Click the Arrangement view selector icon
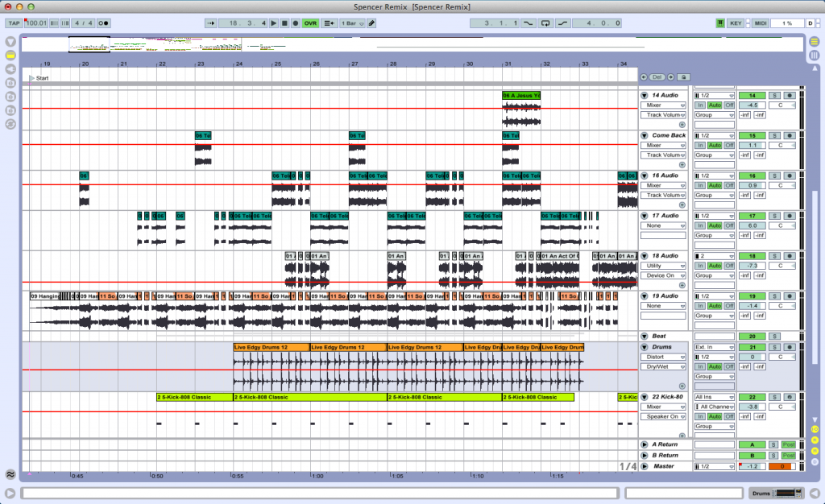The width and height of the screenshot is (825, 504). point(814,42)
